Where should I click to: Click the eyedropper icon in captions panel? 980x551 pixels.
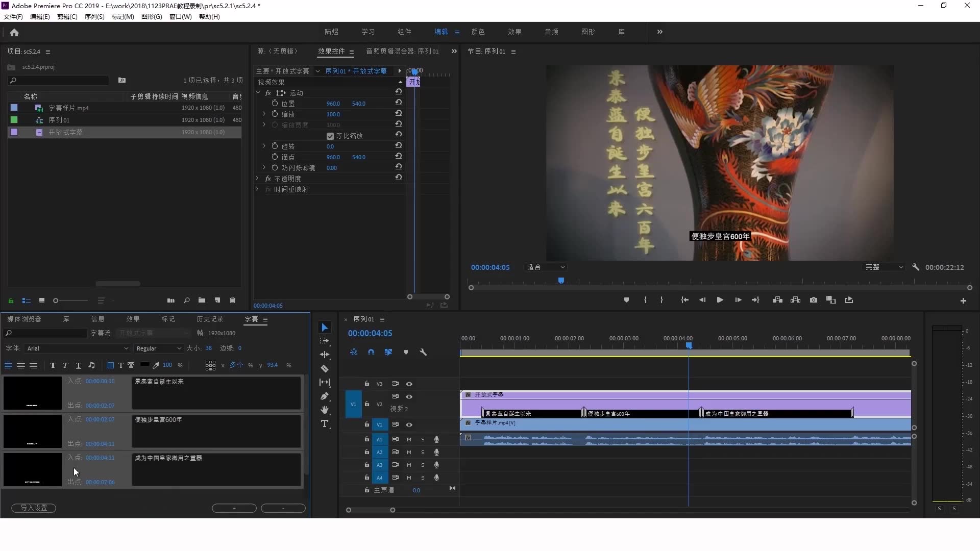[x=156, y=365]
